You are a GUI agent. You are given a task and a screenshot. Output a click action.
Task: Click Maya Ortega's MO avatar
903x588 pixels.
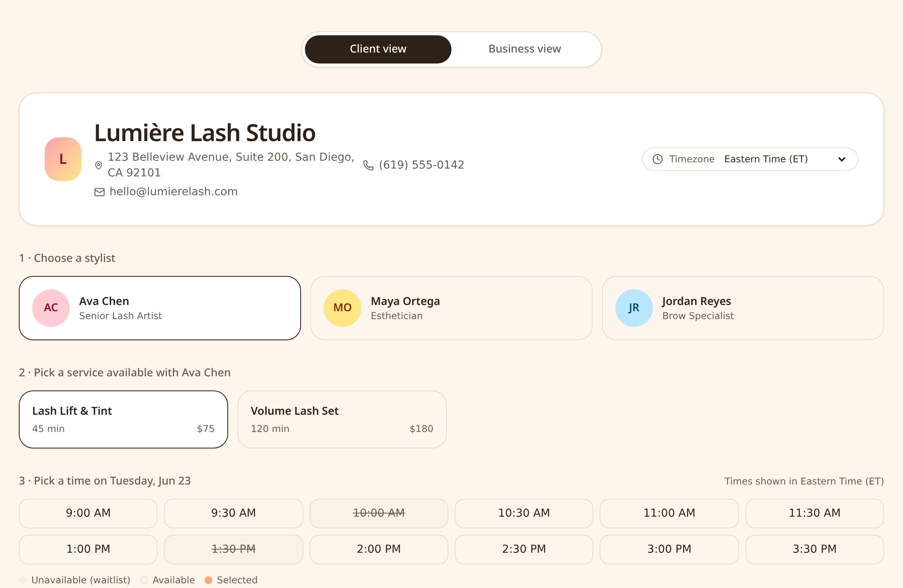coord(343,308)
